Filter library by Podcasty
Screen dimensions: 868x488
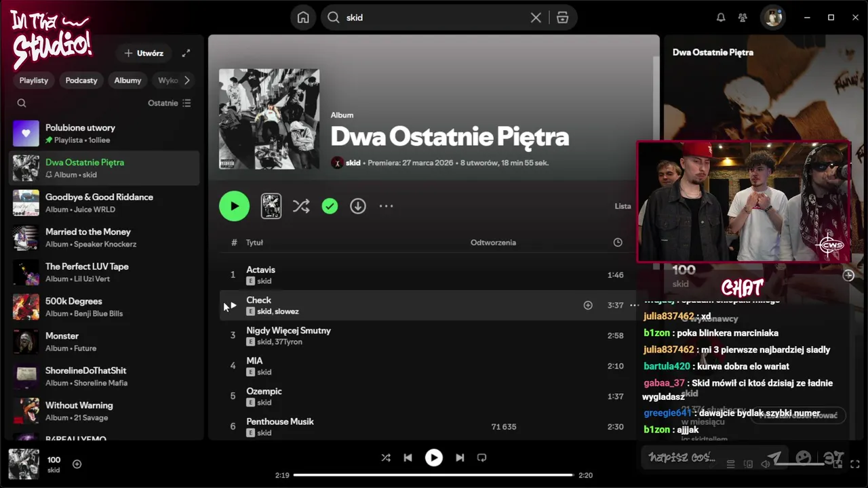81,80
